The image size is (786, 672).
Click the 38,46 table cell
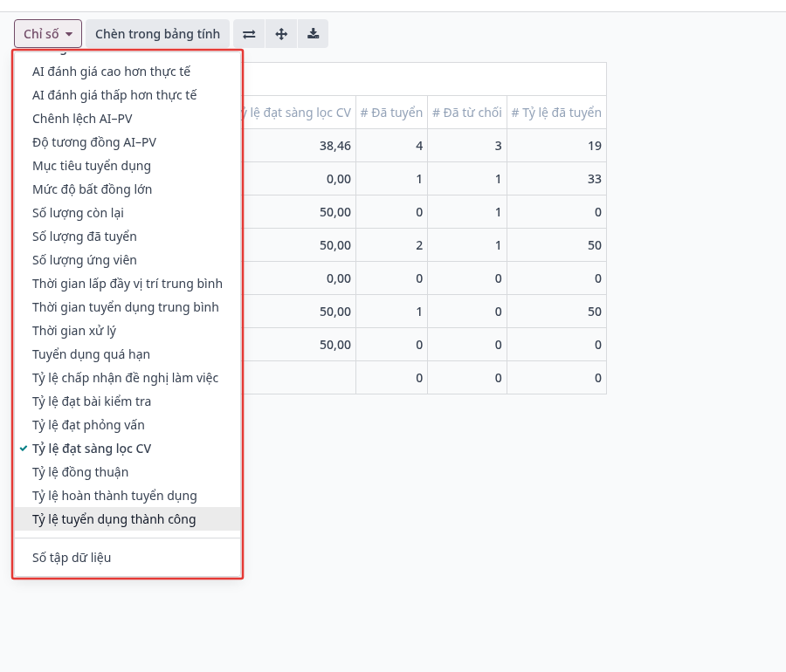click(x=300, y=146)
